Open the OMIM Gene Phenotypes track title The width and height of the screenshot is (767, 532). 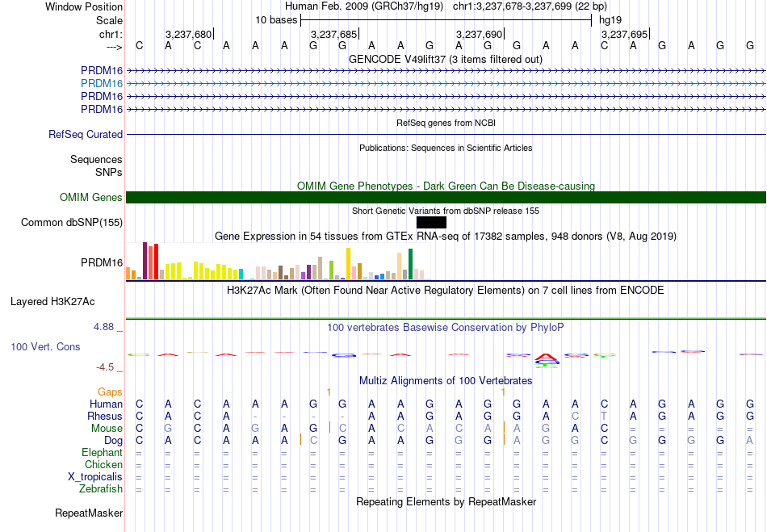coord(446,186)
